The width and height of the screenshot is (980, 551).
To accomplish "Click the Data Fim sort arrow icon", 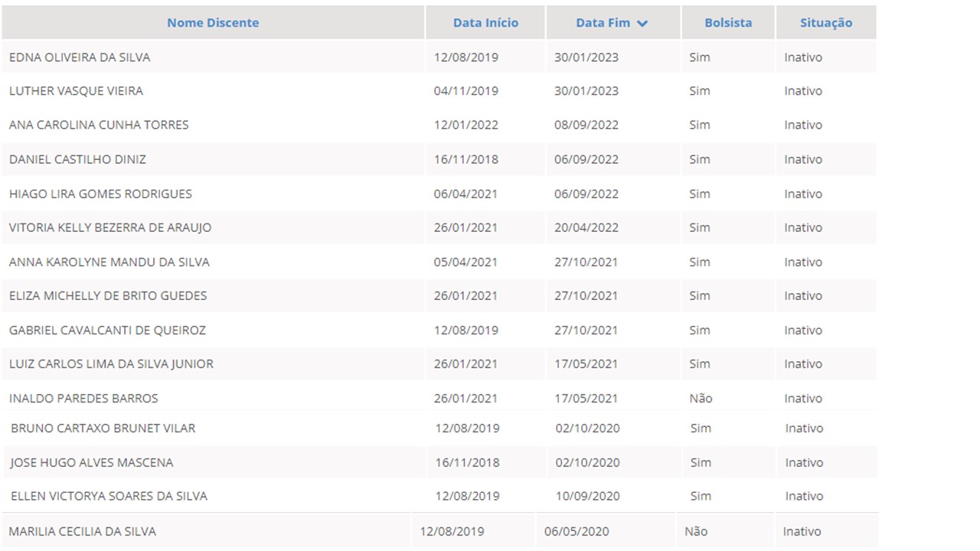I will (x=642, y=24).
